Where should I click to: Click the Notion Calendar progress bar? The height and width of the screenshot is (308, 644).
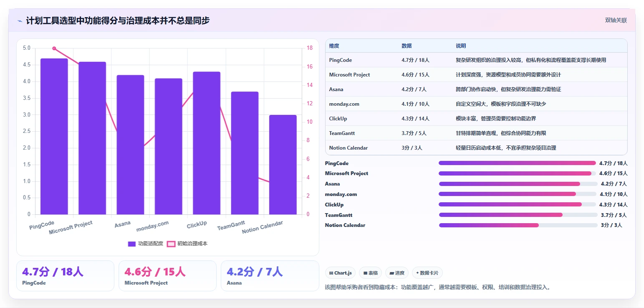518,225
